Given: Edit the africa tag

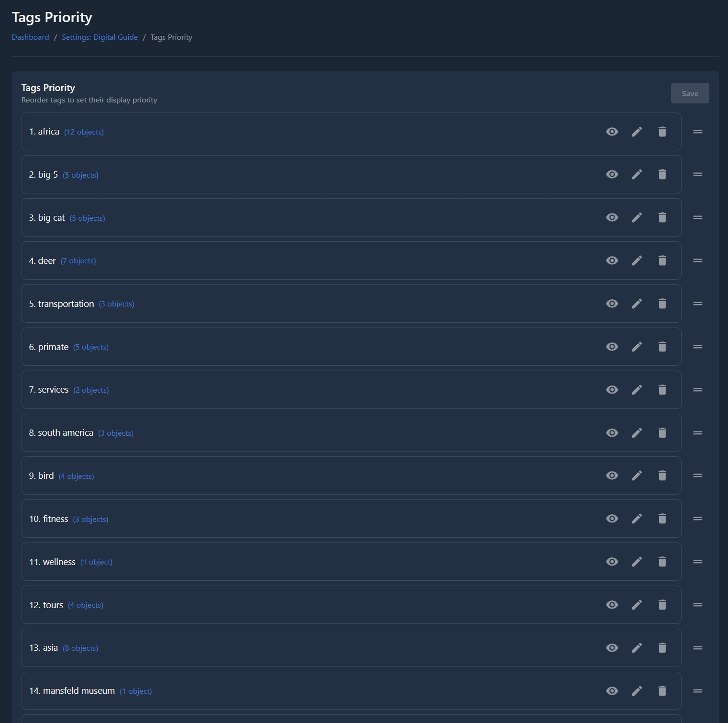Looking at the screenshot, I should click(637, 131).
